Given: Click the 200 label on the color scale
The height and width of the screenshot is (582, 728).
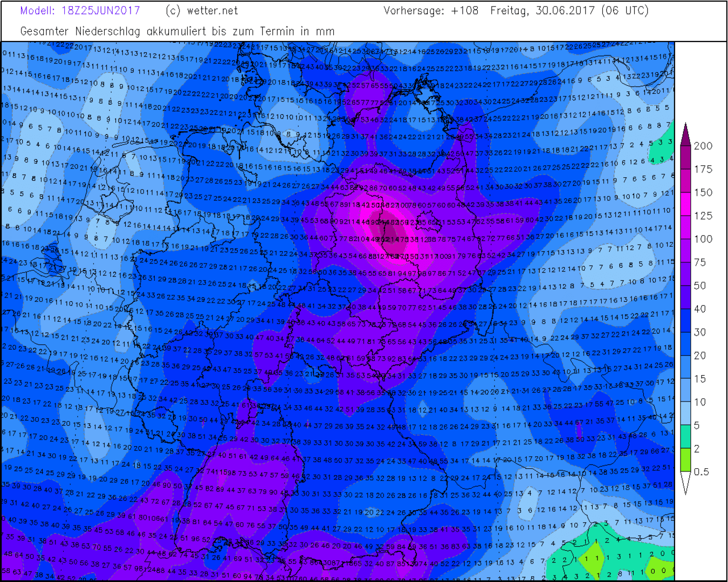Looking at the screenshot, I should point(703,146).
